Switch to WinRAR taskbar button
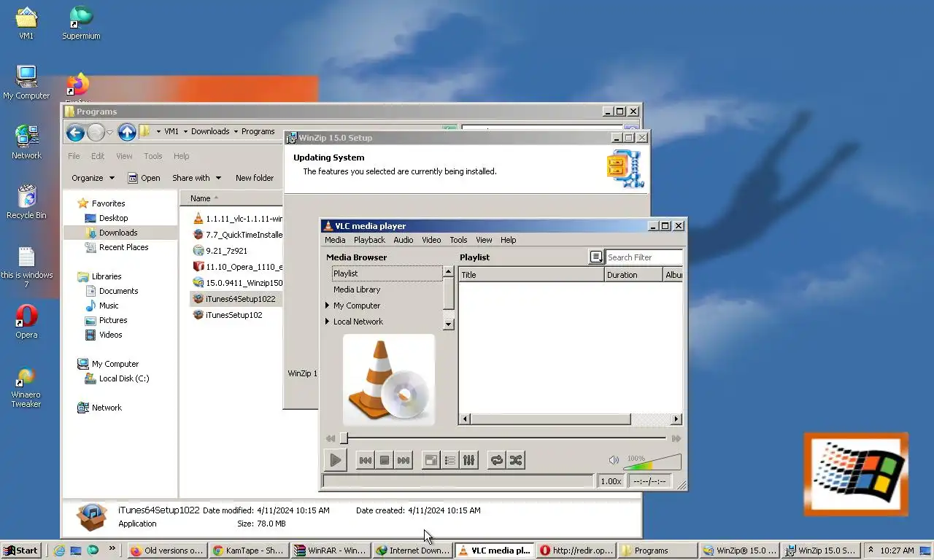This screenshot has width=934, height=560. coord(330,551)
